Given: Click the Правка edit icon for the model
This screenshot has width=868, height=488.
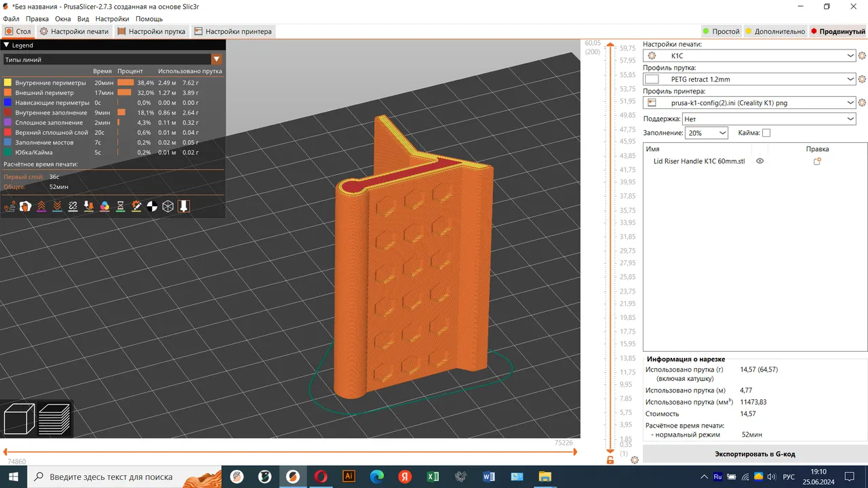Looking at the screenshot, I should tap(817, 161).
